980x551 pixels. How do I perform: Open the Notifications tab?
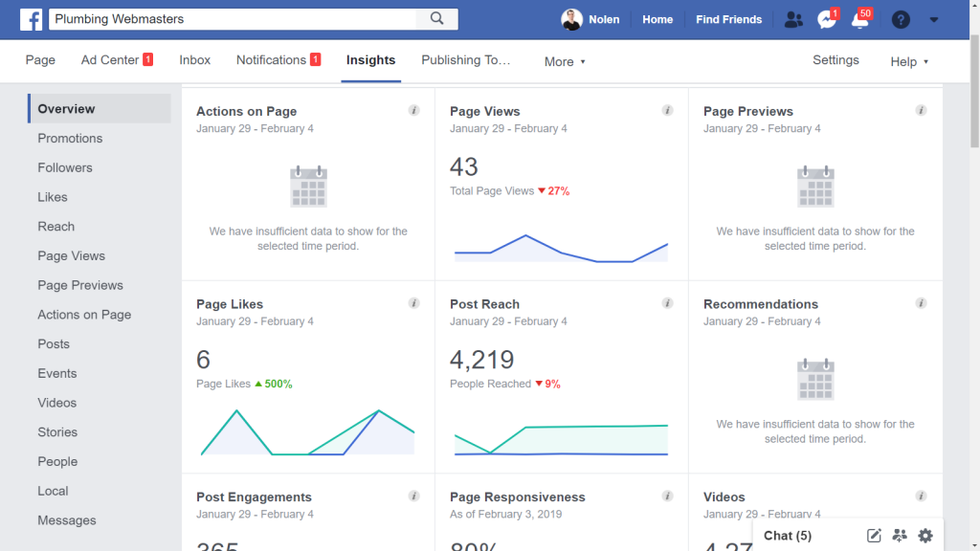coord(278,60)
